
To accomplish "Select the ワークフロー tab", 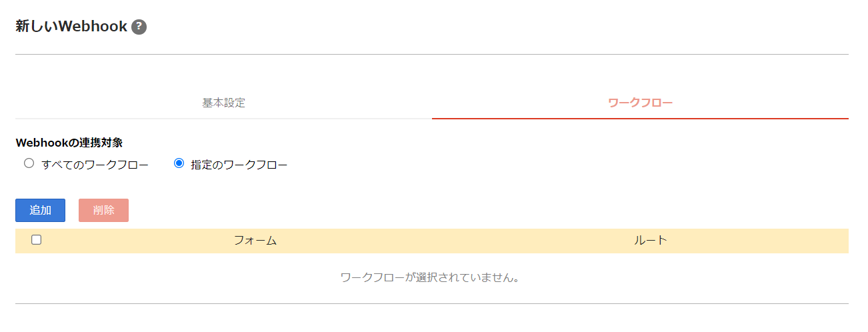I will (640, 103).
